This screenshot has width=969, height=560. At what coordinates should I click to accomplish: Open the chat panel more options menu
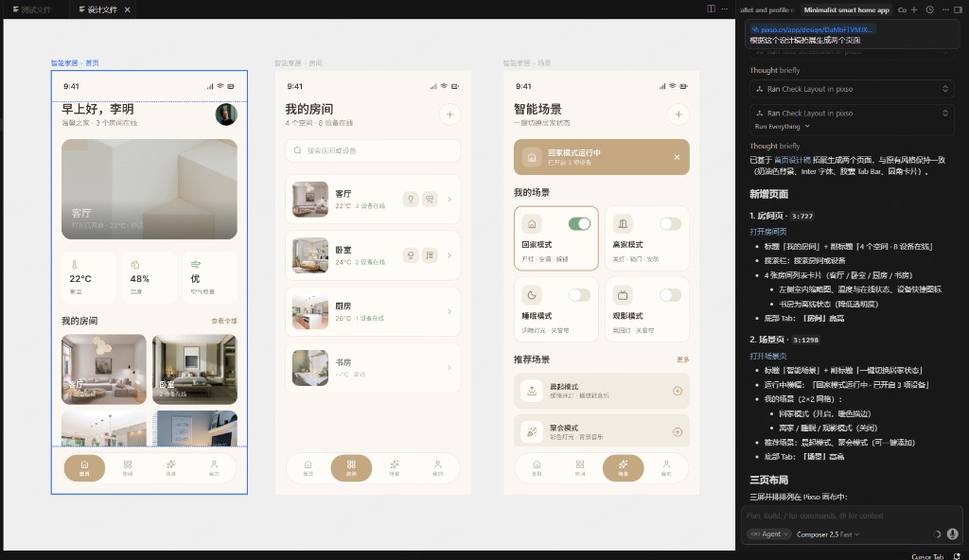tap(945, 9)
